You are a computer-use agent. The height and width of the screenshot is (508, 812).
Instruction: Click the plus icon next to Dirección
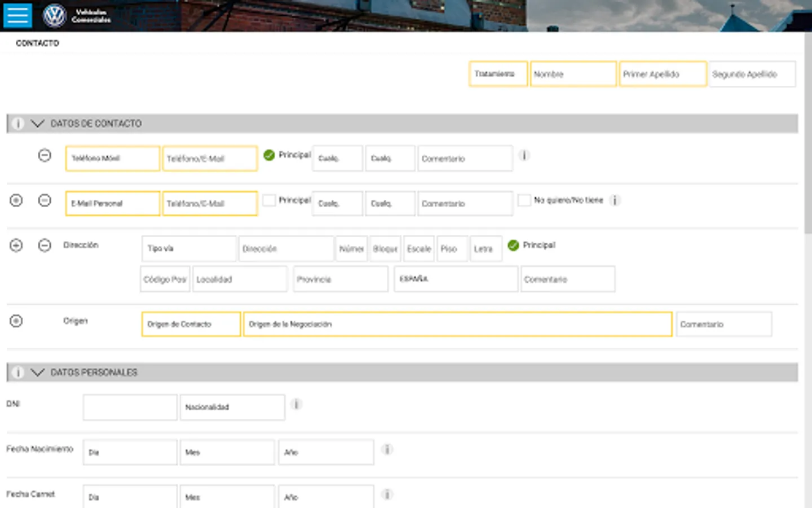point(16,245)
